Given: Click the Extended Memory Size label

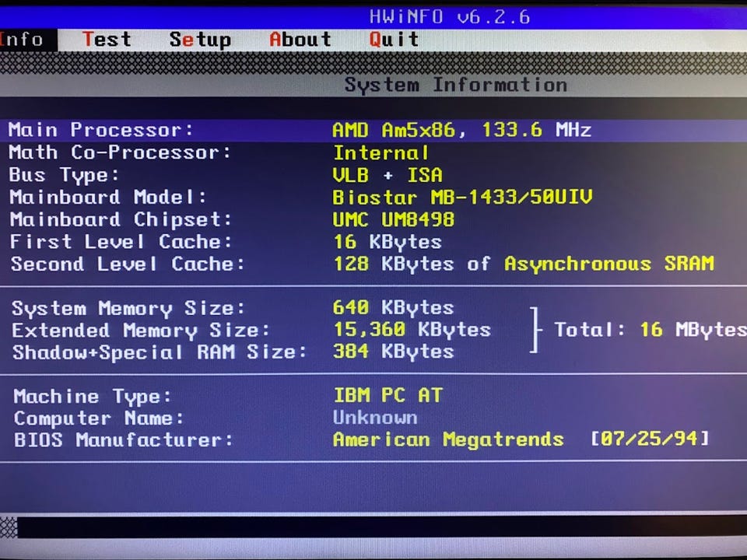Looking at the screenshot, I should (141, 331).
